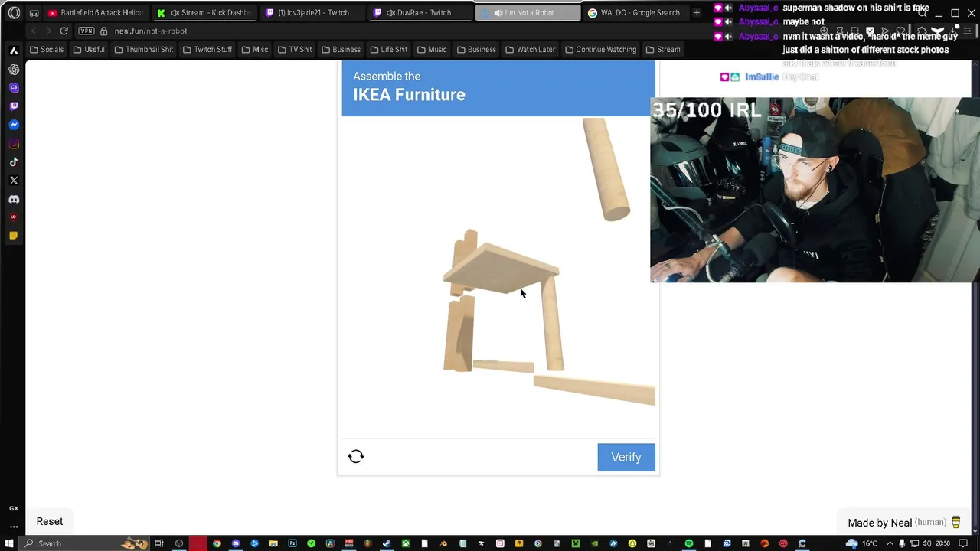The image size is (980, 551).
Task: Open Chrome from the taskbar
Action: click(x=217, y=543)
